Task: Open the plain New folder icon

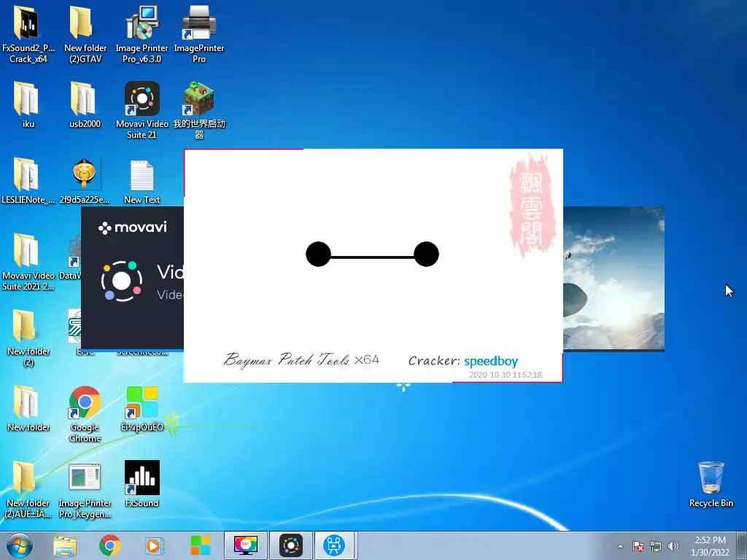Action: 28,408
